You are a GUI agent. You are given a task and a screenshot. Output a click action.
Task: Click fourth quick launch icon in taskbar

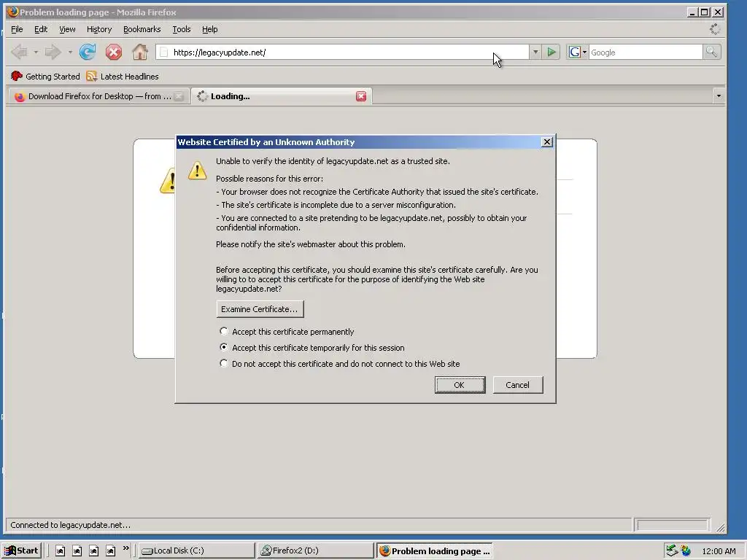coord(111,551)
